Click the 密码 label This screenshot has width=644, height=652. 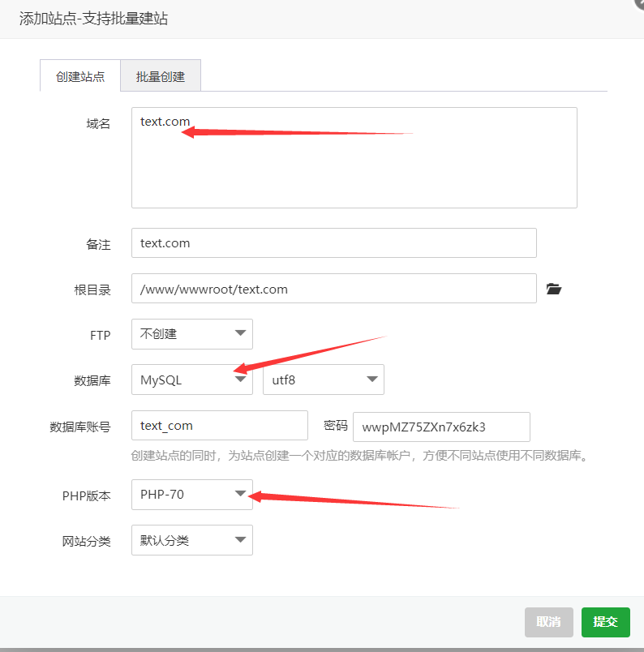[335, 426]
